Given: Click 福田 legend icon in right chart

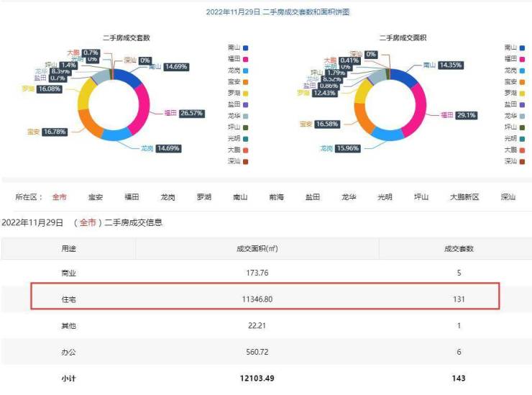Looking at the screenshot, I should pyautogui.click(x=522, y=59).
